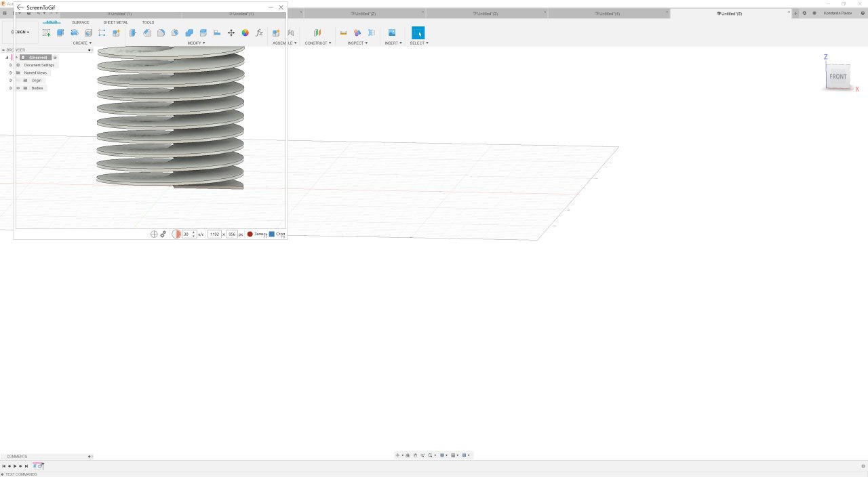Select the Combine tool
This screenshot has height=477, width=868.
point(189,33)
